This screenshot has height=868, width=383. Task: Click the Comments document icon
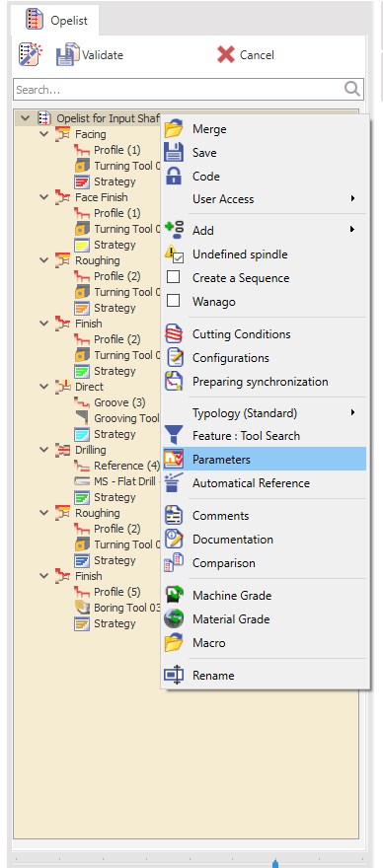pos(174,515)
